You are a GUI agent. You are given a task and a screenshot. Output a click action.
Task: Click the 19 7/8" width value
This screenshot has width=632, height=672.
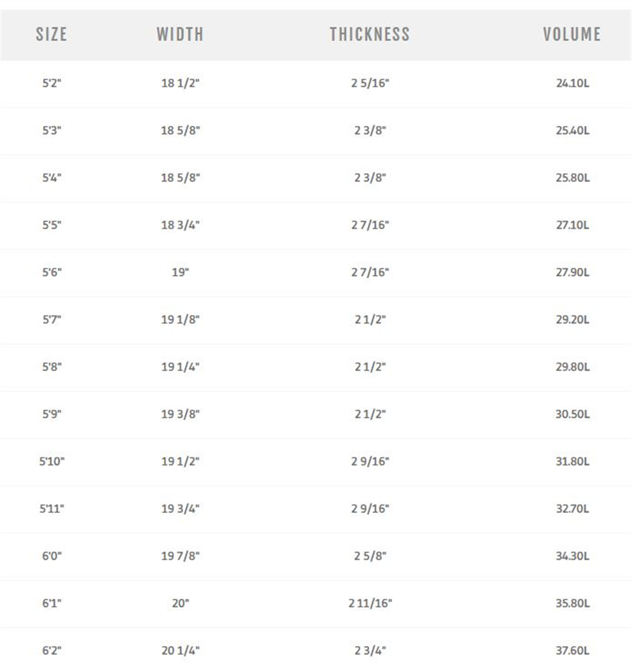[180, 556]
